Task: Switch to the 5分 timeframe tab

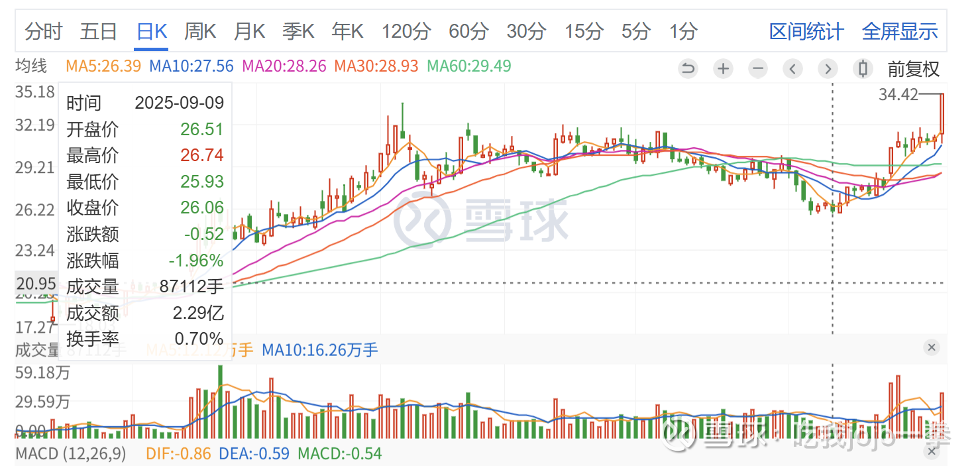Action: (x=635, y=31)
